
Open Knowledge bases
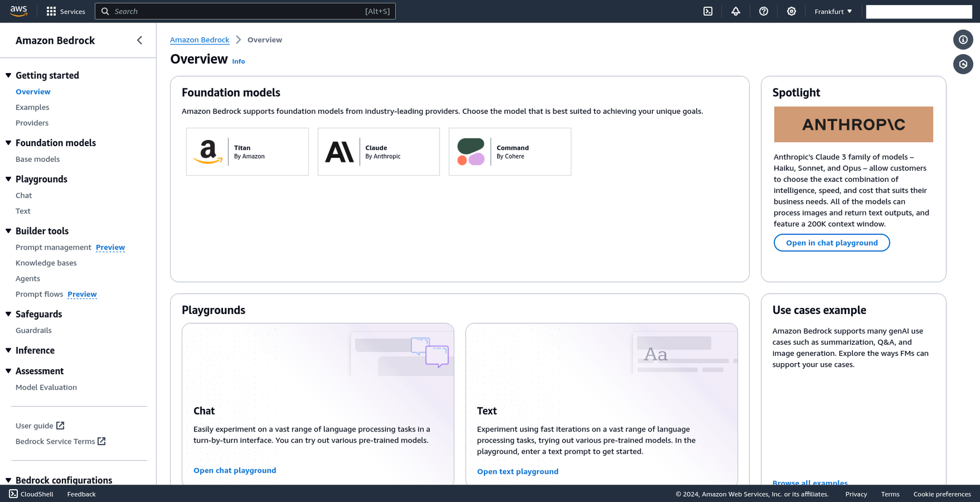click(46, 263)
